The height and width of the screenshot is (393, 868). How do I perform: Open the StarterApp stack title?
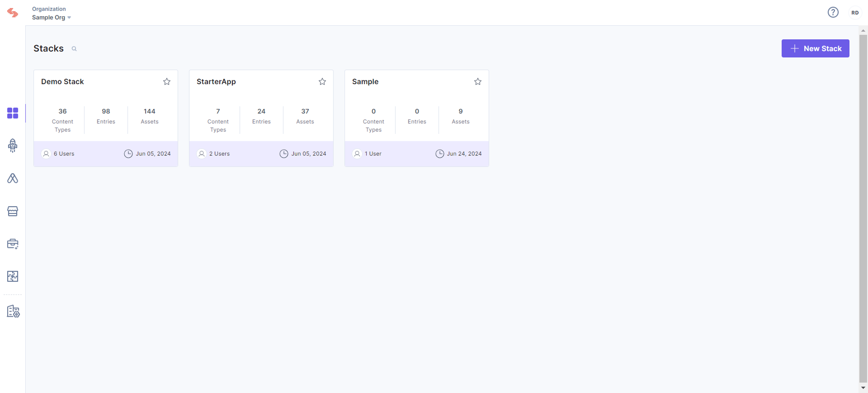[x=216, y=82]
